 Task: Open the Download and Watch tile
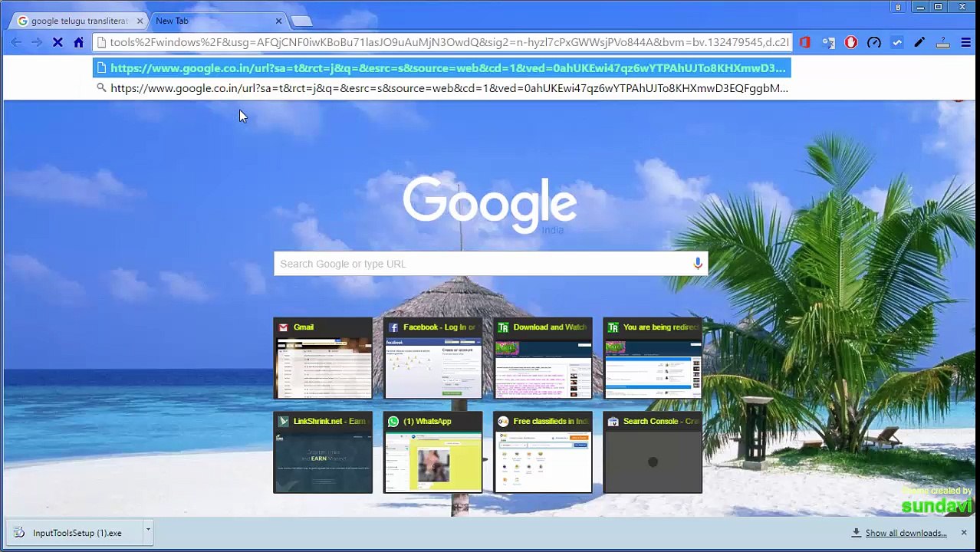542,358
